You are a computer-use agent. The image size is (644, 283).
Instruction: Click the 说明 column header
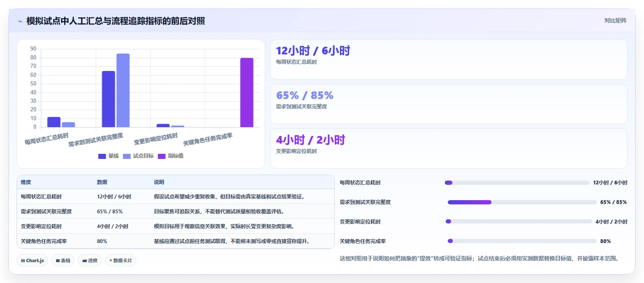coord(159,182)
